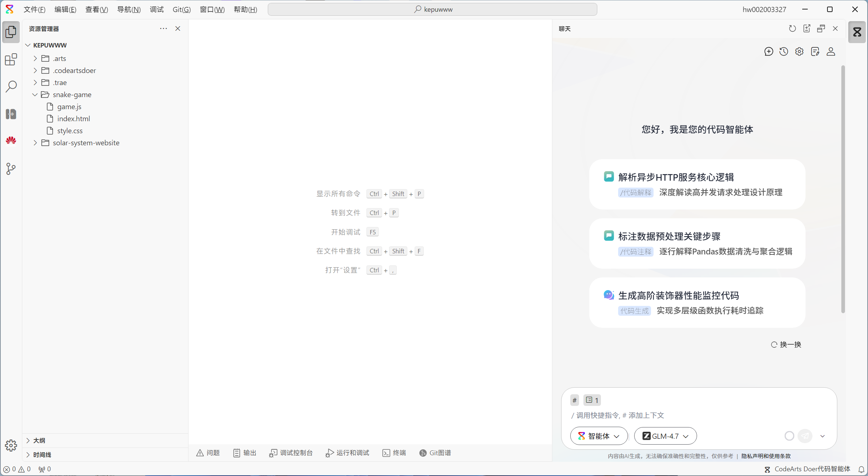This screenshot has height=476, width=868.
Task: Open the Git(G) menu
Action: pos(182,9)
